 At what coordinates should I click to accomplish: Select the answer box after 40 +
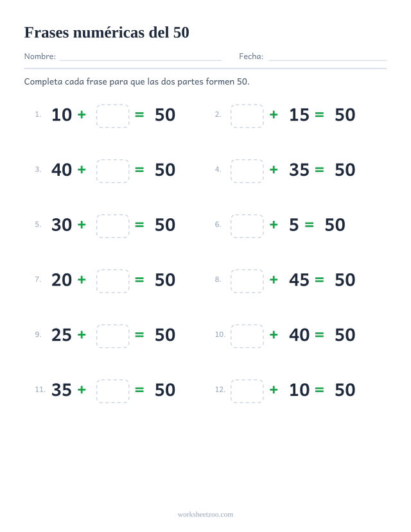click(112, 171)
